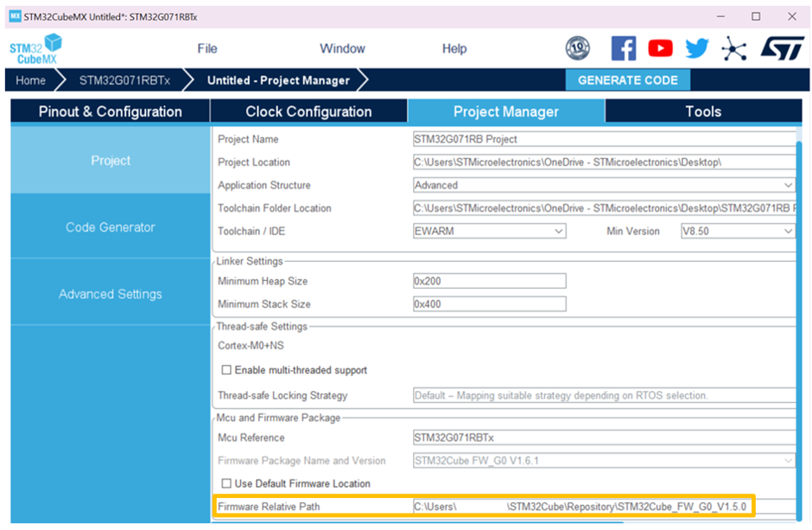Click the Minimum Stack Size field
Viewport: 812px width, 530px height.
click(490, 304)
